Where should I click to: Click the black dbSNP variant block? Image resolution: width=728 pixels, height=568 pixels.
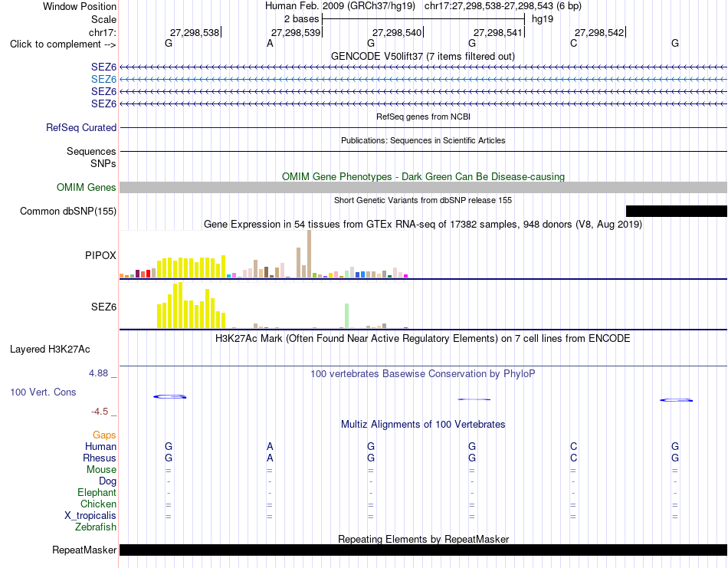click(x=677, y=212)
